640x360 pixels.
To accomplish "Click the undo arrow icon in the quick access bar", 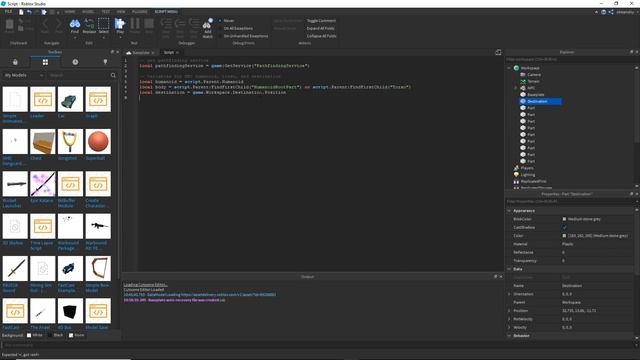I will pos(29,12).
